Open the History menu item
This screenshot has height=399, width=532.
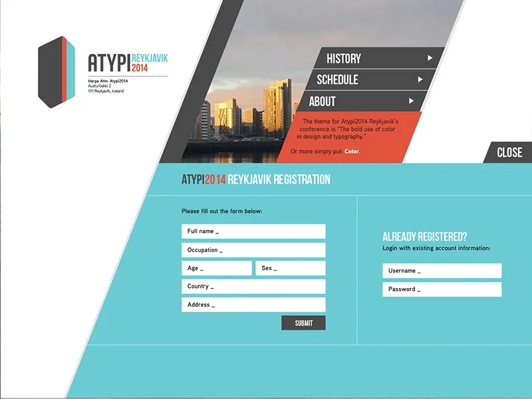click(378, 58)
